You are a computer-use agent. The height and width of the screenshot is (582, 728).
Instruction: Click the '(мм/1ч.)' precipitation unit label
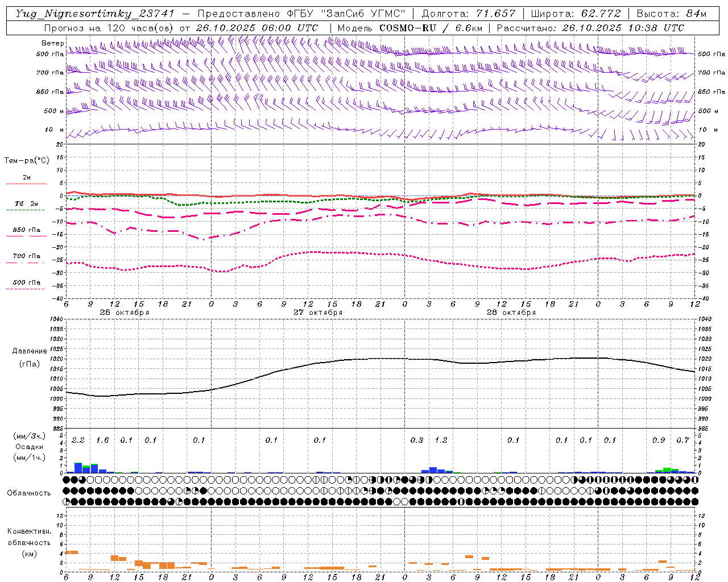pyautogui.click(x=30, y=458)
